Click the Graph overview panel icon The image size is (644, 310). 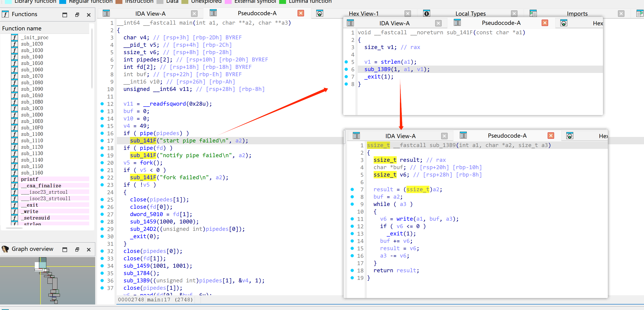(x=5, y=249)
